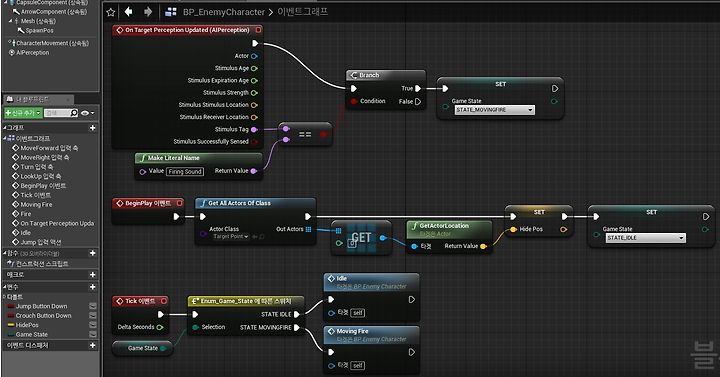Click the Condition pin on Branch node
Screen dimensions: 720x377
tap(354, 101)
